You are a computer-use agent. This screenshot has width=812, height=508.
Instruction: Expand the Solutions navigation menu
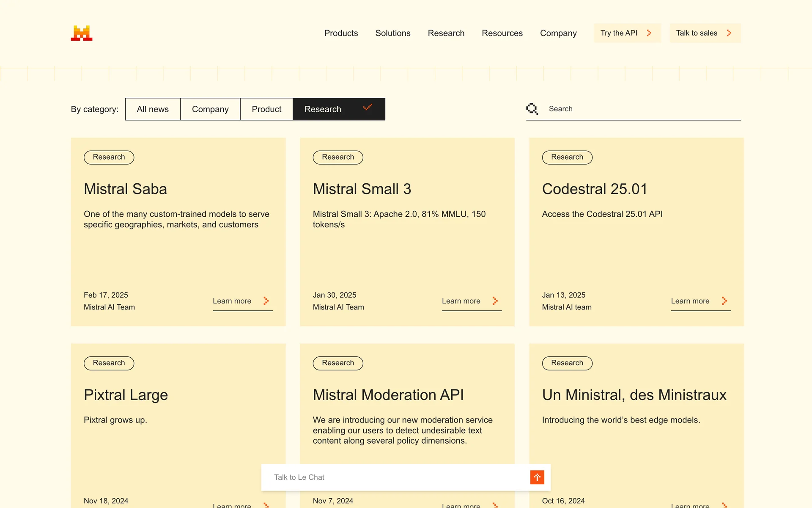pos(392,33)
